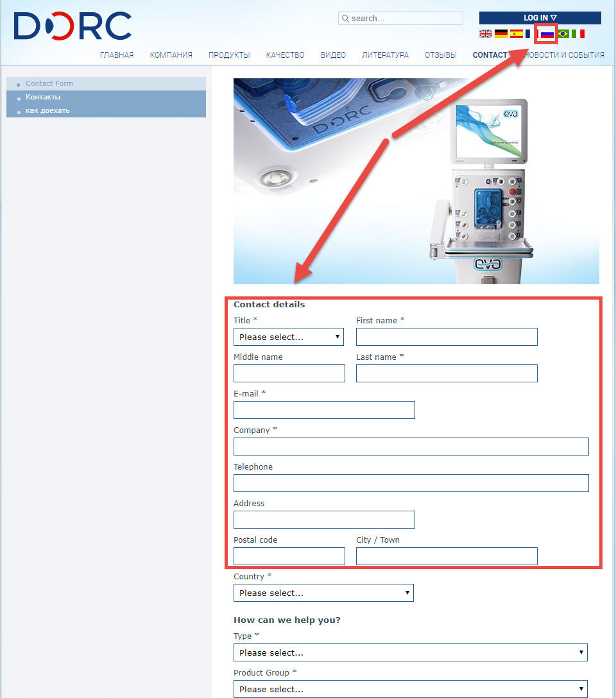Open the Контакты sidebar link
Image resolution: width=616 pixels, height=698 pixels.
coord(43,97)
